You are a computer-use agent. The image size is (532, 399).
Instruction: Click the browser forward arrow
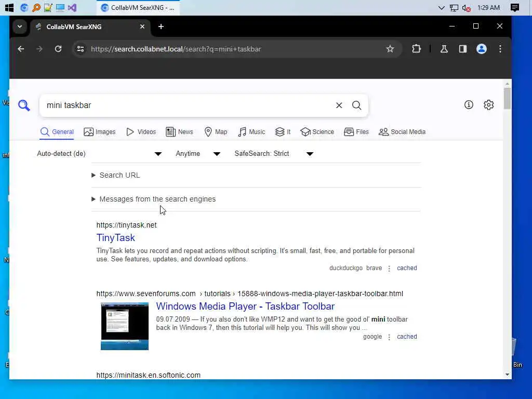tap(39, 49)
